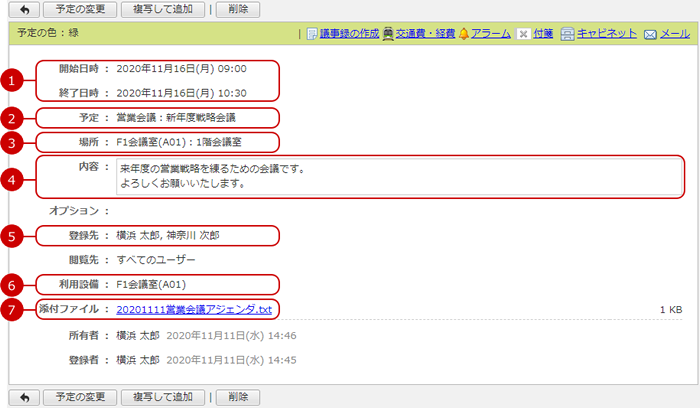Image resolution: width=700 pixels, height=408 pixels.
Task: Click the bottom 予定の変更 button
Action: [81, 397]
